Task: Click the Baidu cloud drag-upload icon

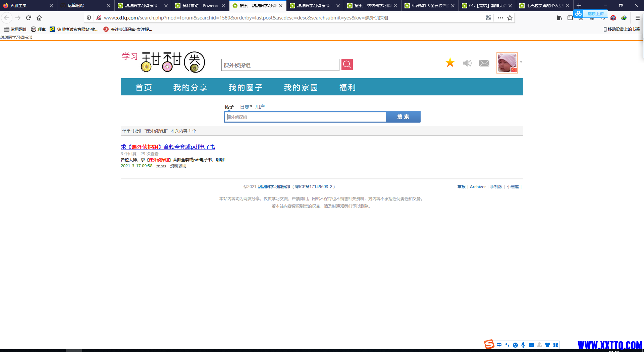Action: pos(578,13)
